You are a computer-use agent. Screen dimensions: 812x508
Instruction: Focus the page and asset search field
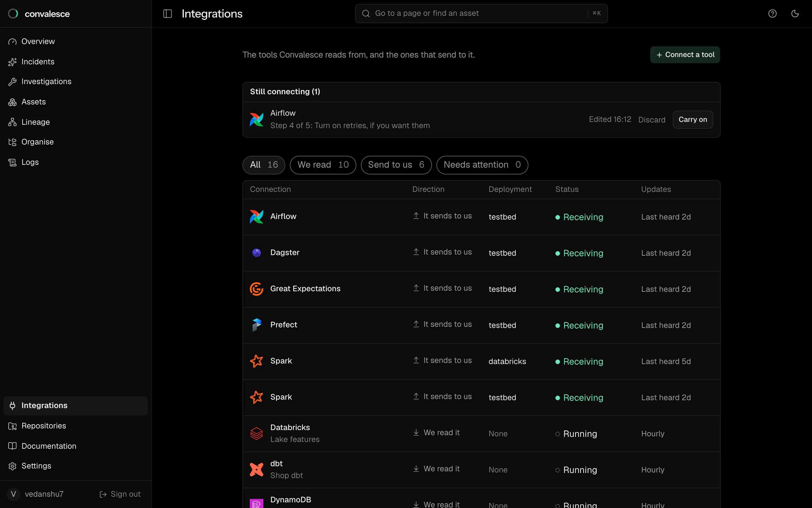[481, 14]
